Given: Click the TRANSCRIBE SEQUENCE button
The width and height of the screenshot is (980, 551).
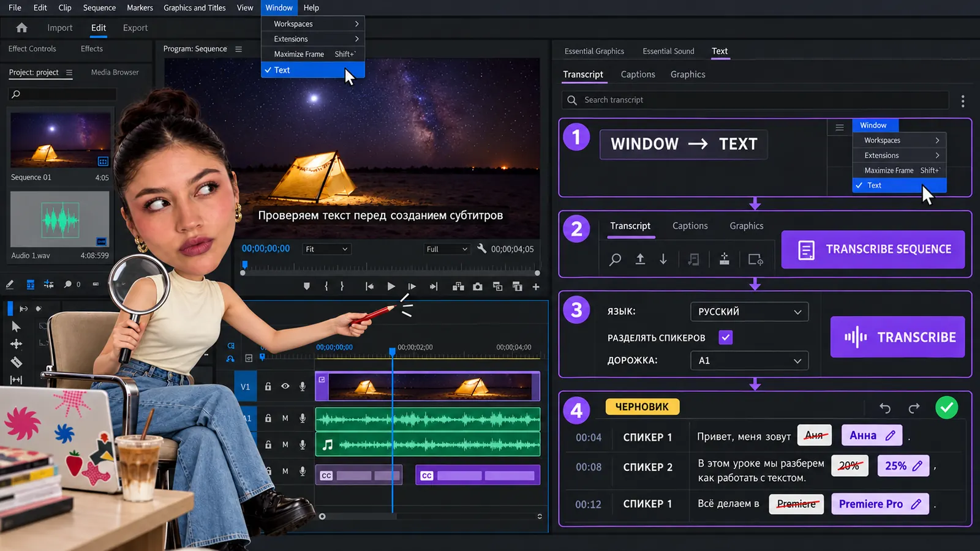Looking at the screenshot, I should (873, 249).
